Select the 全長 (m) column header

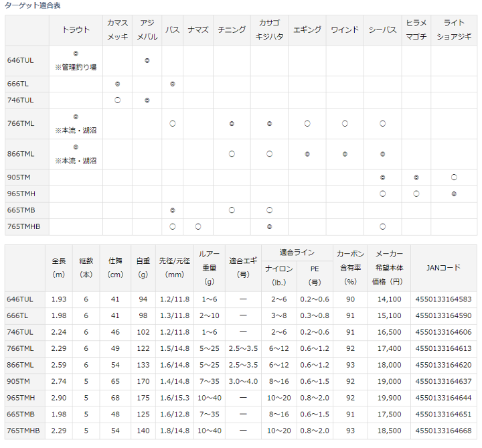coord(59,268)
